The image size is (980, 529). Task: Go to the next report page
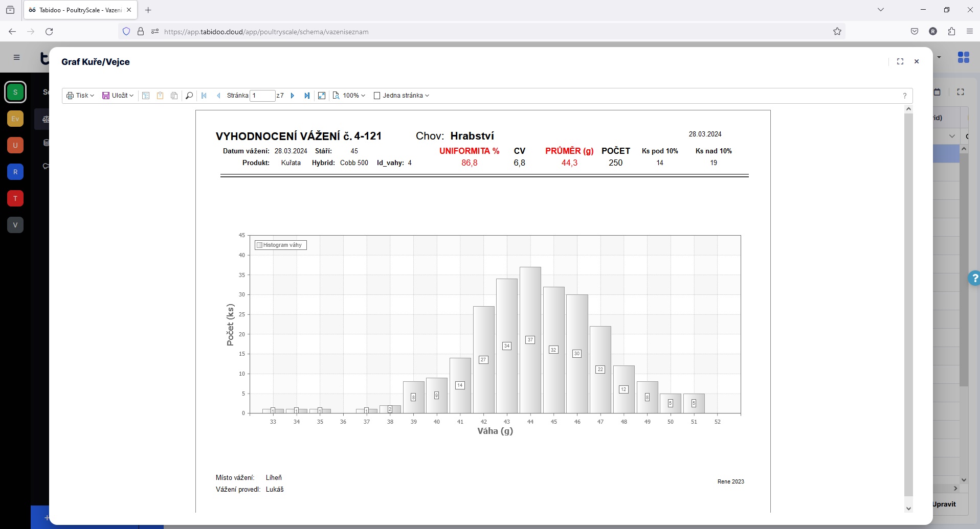(293, 96)
